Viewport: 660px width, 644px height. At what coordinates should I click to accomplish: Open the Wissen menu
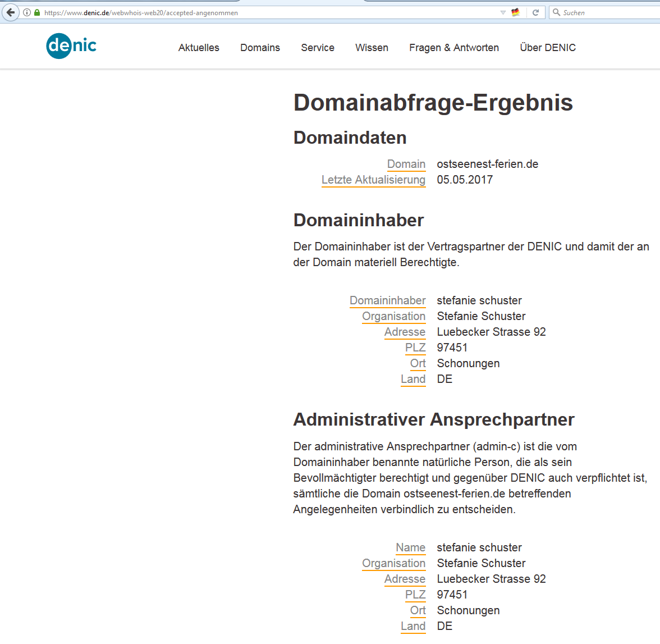372,48
